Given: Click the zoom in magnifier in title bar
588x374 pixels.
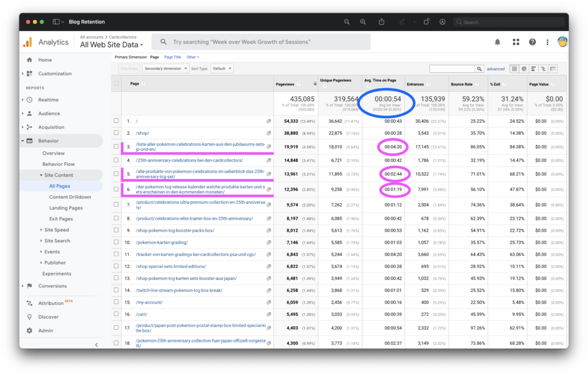Looking at the screenshot, I should (x=363, y=22).
